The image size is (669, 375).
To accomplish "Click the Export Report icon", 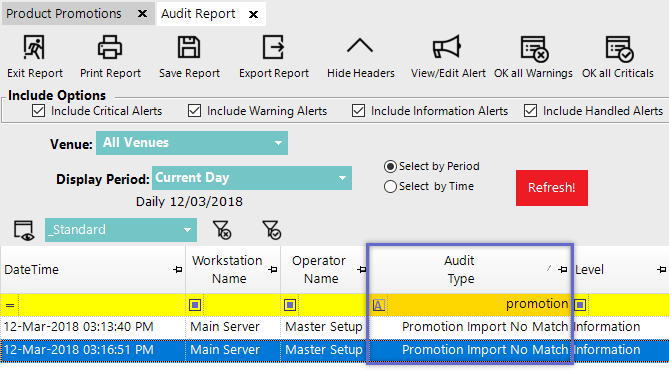I will 273,47.
